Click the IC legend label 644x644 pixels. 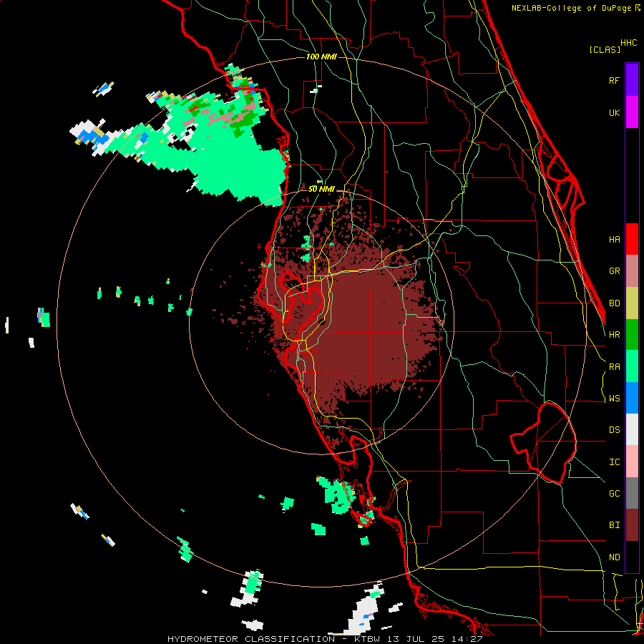614,462
